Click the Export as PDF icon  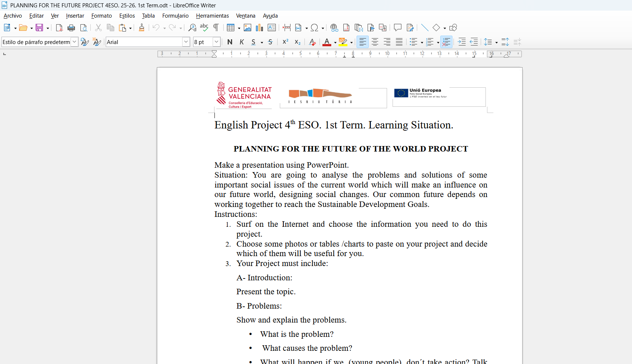59,28
